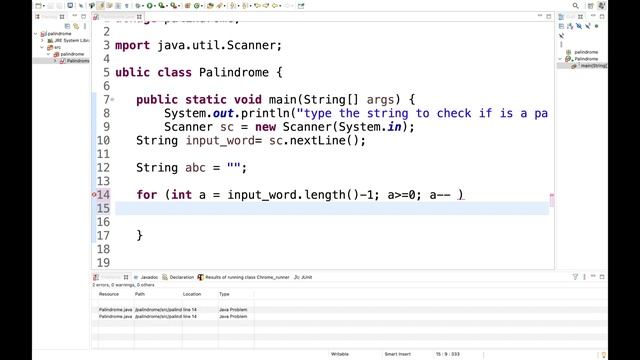This screenshot has width=640, height=360.
Task: Collapse All in the Outline view toolbar
Action: tap(561, 26)
